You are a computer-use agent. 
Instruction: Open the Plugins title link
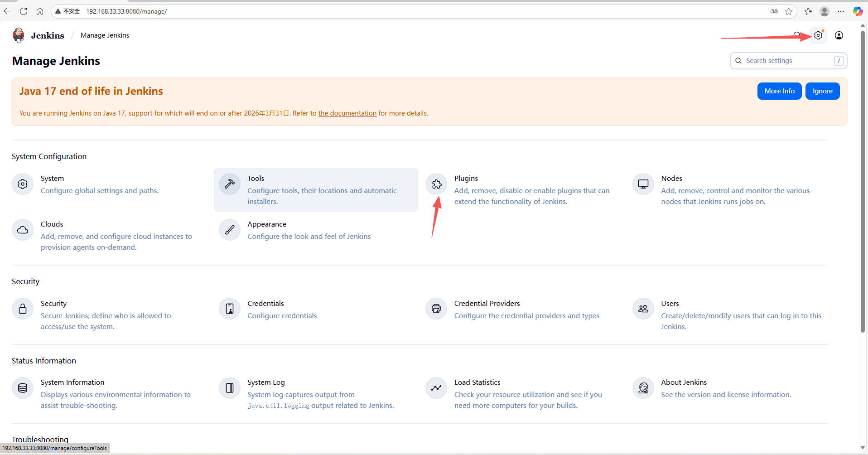(466, 179)
